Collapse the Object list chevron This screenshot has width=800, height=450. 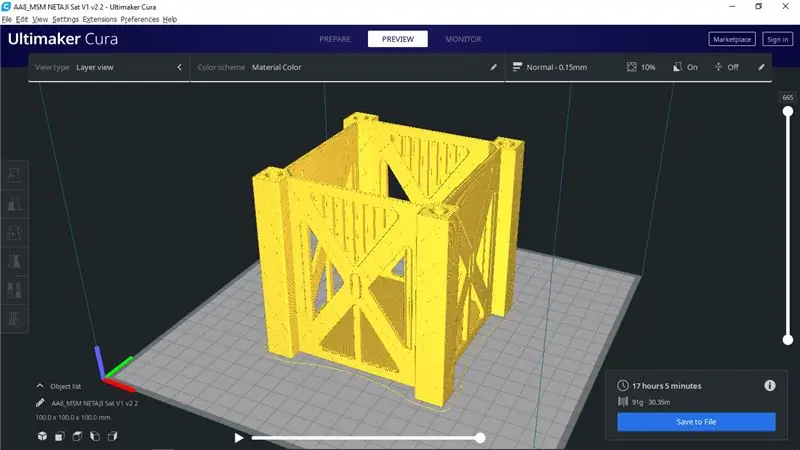pyautogui.click(x=40, y=386)
